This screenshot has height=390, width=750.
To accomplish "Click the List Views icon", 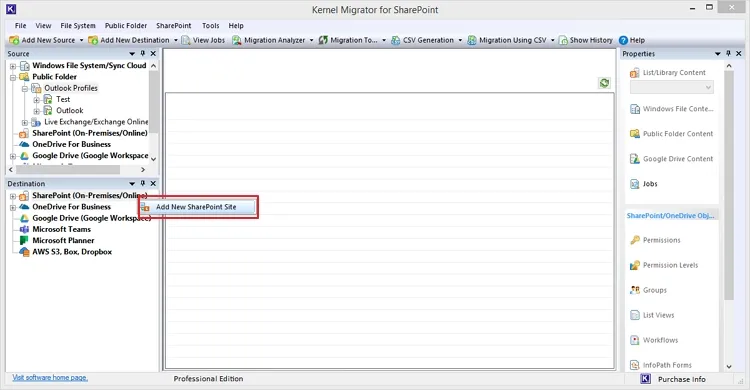I will pyautogui.click(x=635, y=315).
